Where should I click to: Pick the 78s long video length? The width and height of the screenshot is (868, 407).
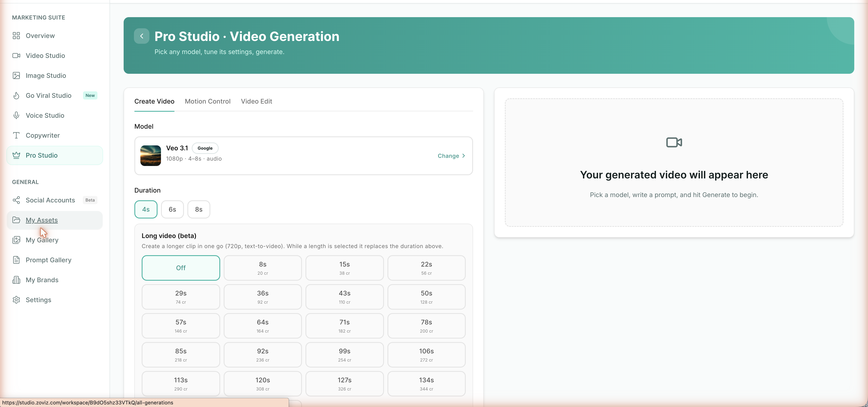coord(426,326)
